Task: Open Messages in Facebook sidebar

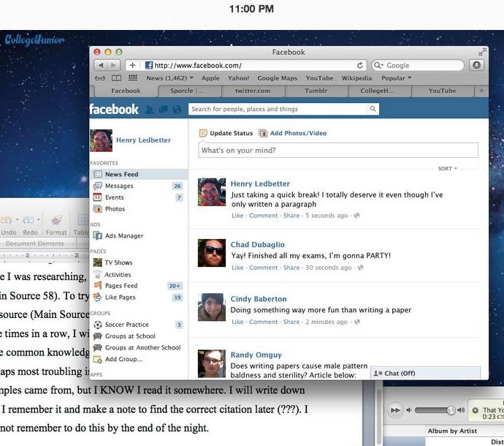Action: [118, 186]
